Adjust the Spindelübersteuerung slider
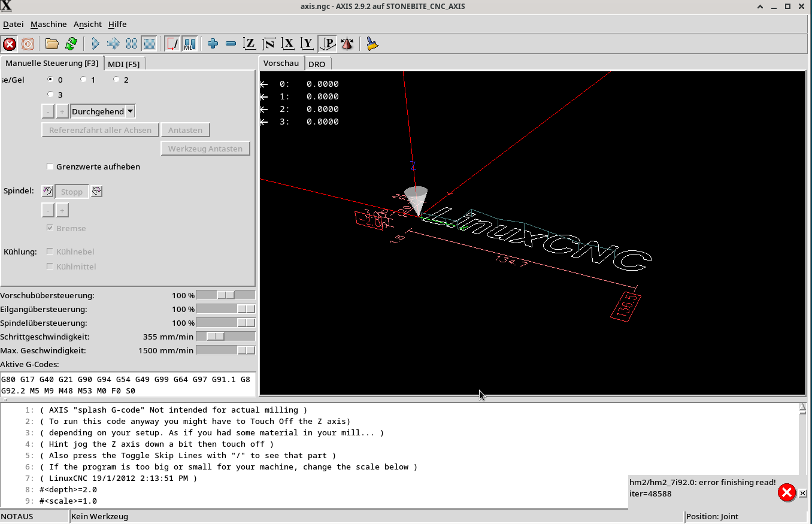Image resolution: width=812 pixels, height=524 pixels. (x=226, y=323)
